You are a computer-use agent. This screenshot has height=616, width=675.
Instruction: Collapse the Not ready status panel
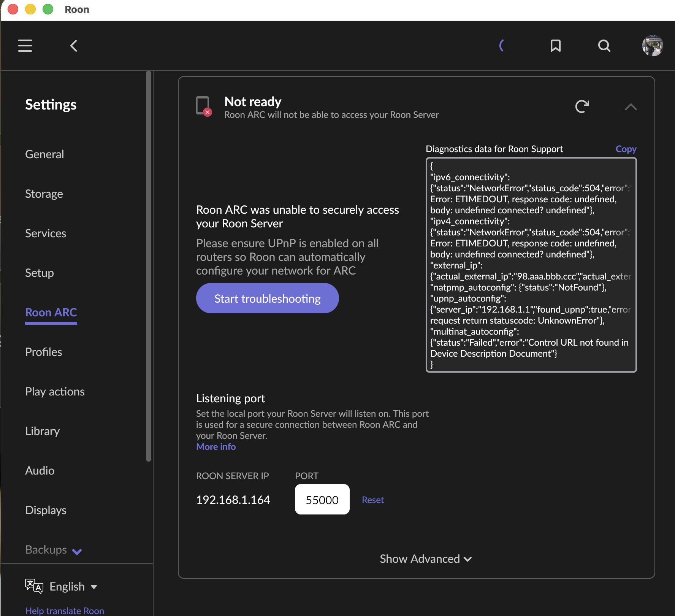pos(631,107)
